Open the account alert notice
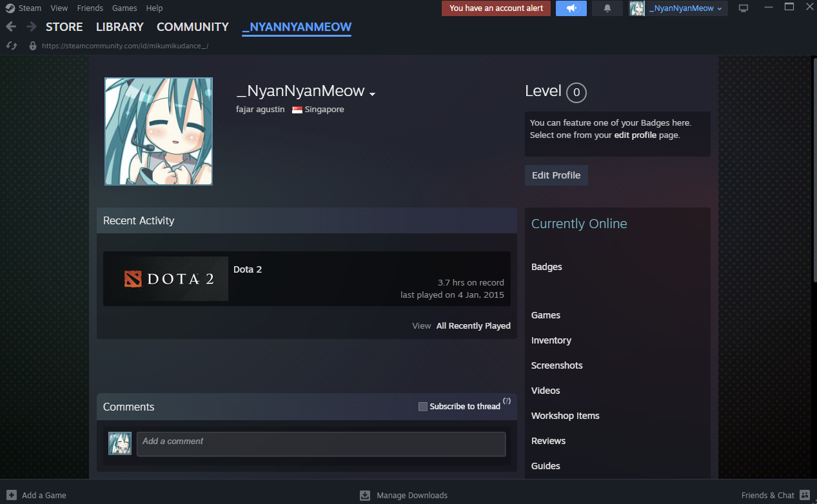The width and height of the screenshot is (817, 504). pyautogui.click(x=496, y=8)
